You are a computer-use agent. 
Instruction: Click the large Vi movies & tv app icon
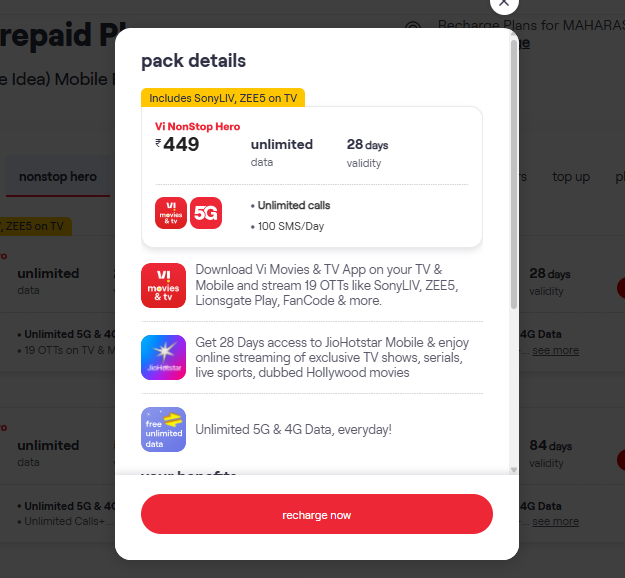[163, 285]
